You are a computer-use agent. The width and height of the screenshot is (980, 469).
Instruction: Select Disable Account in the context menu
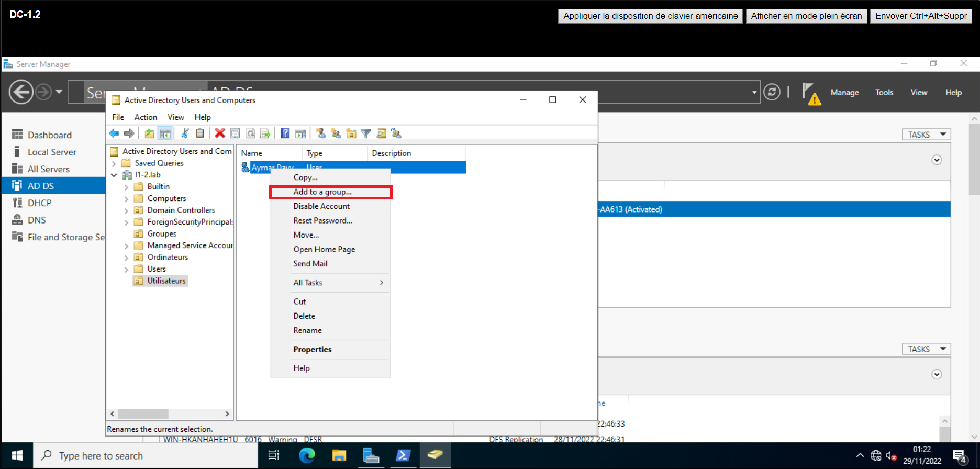(x=331, y=206)
